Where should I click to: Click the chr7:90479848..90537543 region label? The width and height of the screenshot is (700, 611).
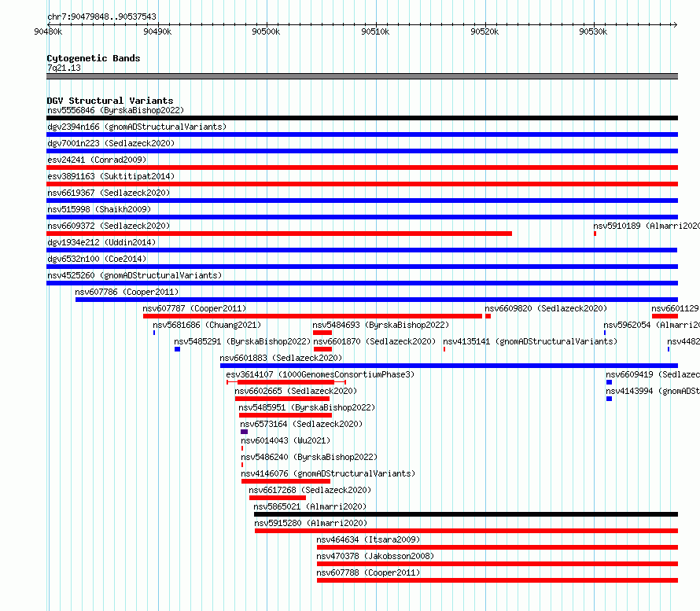[x=101, y=17]
